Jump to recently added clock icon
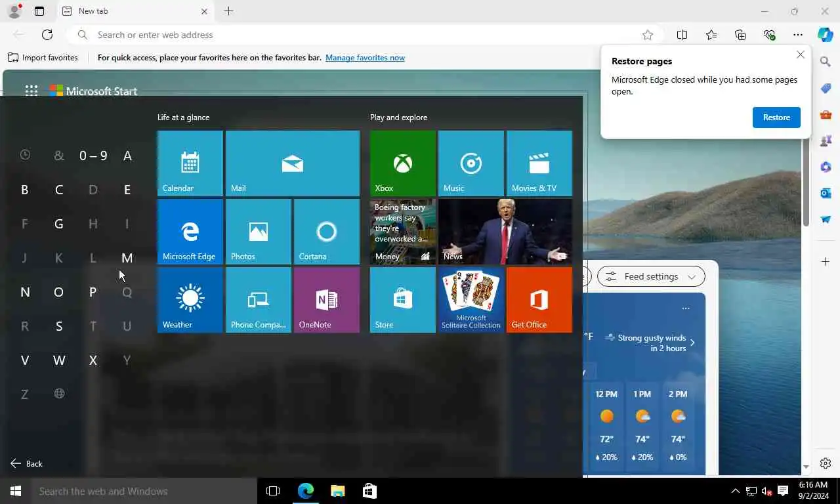This screenshot has width=840, height=504. pos(25,155)
